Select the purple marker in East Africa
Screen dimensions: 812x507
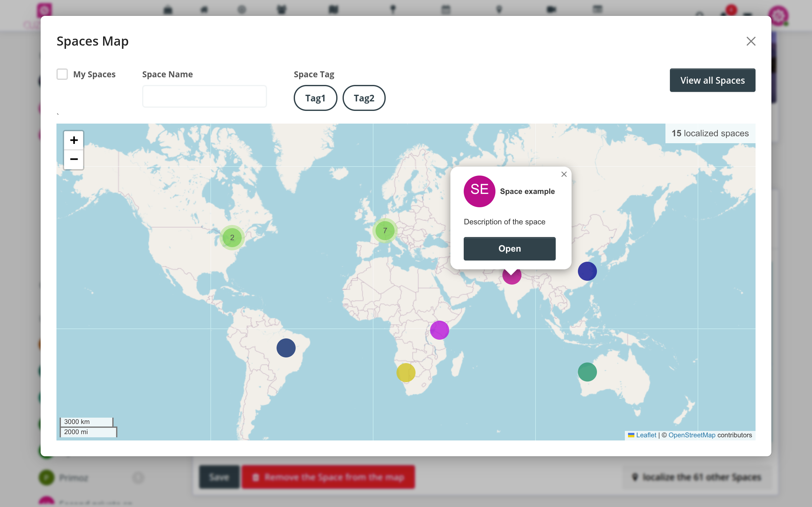[439, 330]
